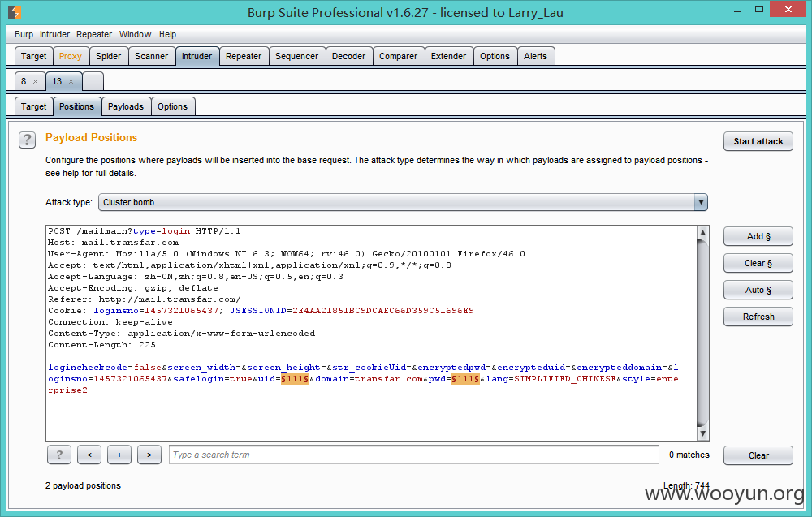
Task: Click the Refresh button
Action: [758, 317]
